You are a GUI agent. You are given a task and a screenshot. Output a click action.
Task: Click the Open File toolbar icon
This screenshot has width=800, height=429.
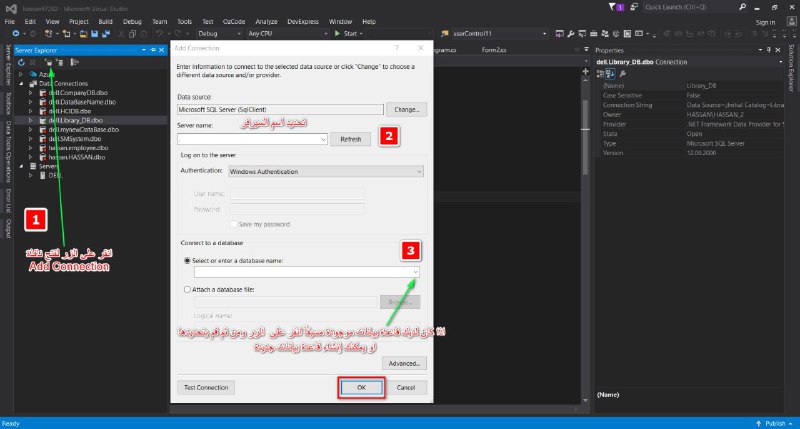[83, 34]
